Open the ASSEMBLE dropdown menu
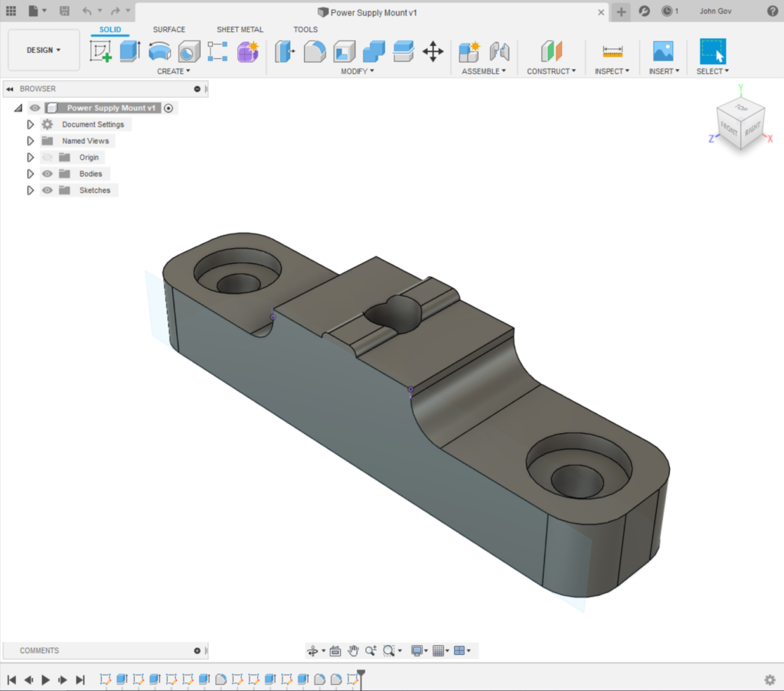 click(484, 71)
